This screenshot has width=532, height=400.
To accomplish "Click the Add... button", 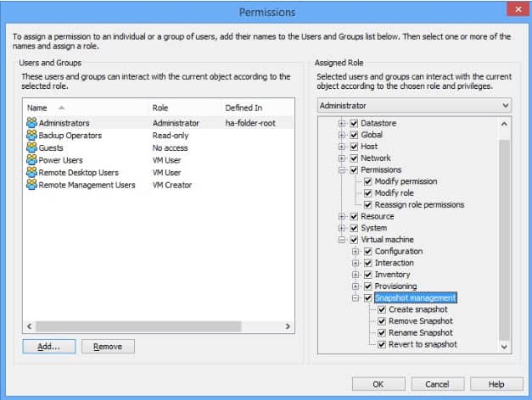I will (49, 347).
